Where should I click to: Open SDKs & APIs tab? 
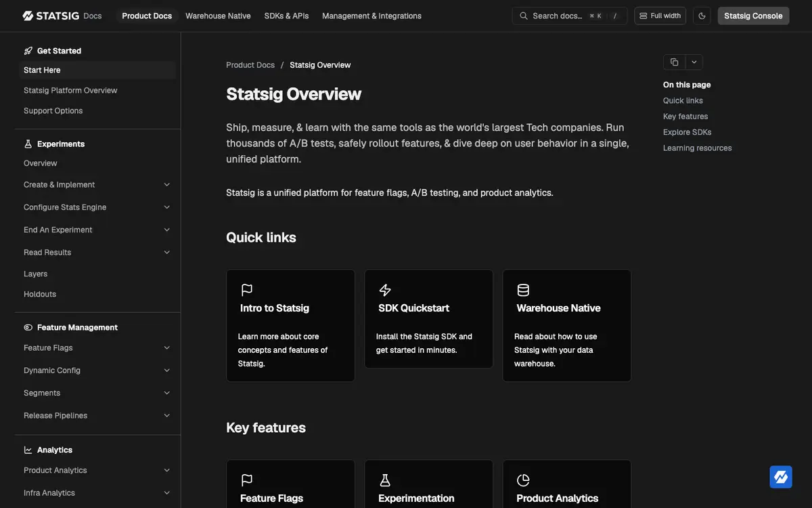coord(286,16)
